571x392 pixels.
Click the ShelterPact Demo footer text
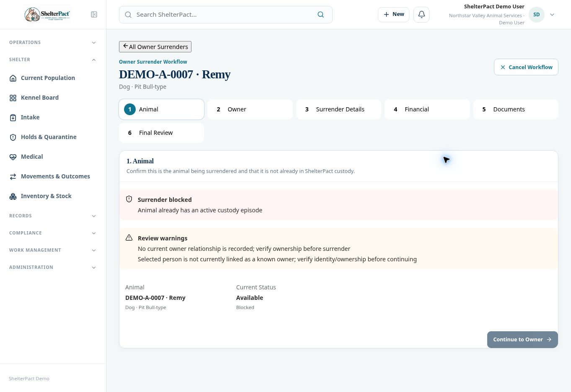coord(29,379)
